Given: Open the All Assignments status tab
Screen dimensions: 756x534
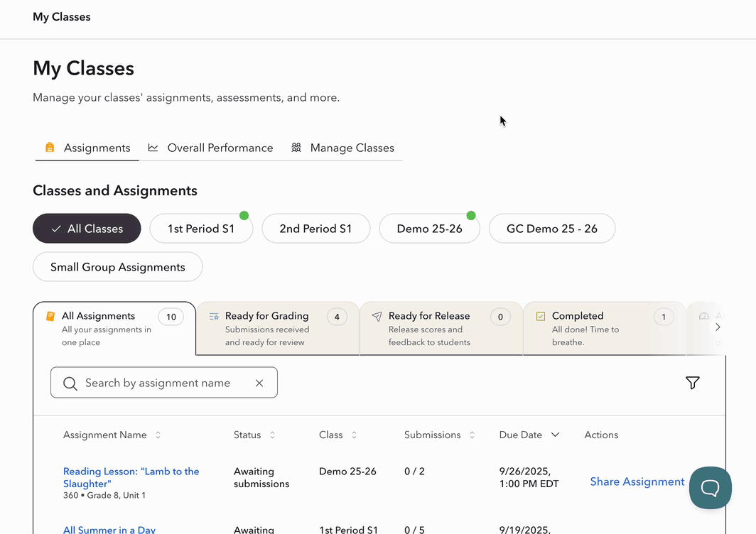Looking at the screenshot, I should coord(114,328).
